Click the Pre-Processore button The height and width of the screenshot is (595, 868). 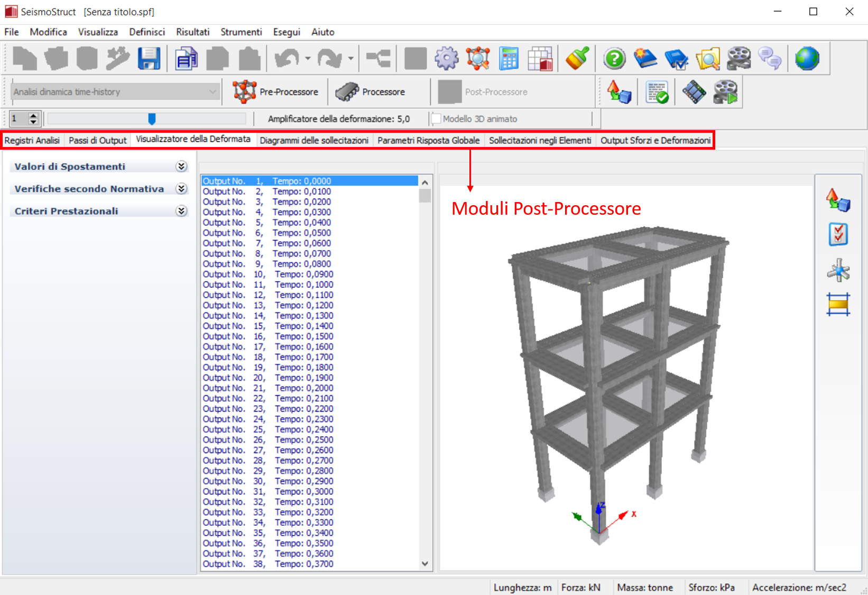(276, 92)
